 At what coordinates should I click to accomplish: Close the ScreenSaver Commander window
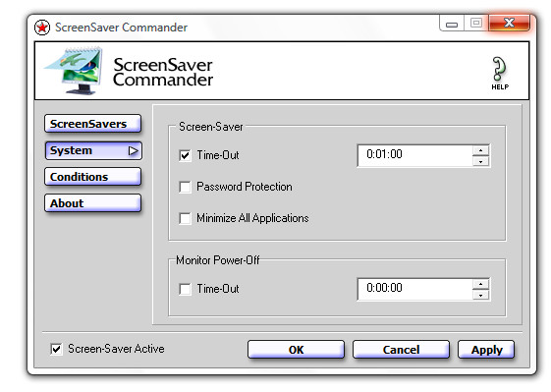pyautogui.click(x=509, y=23)
